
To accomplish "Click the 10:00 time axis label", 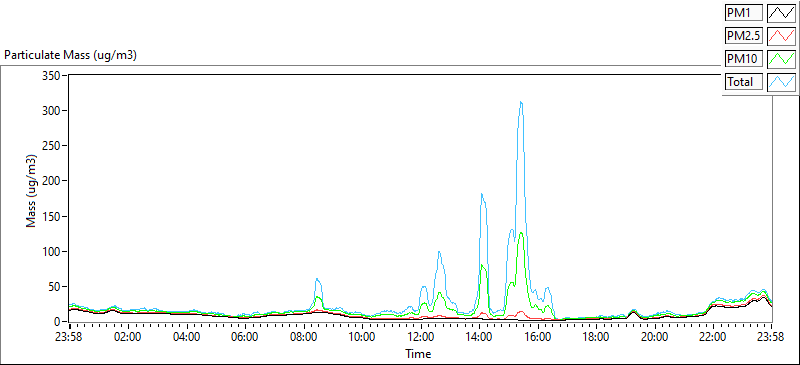I will [362, 336].
